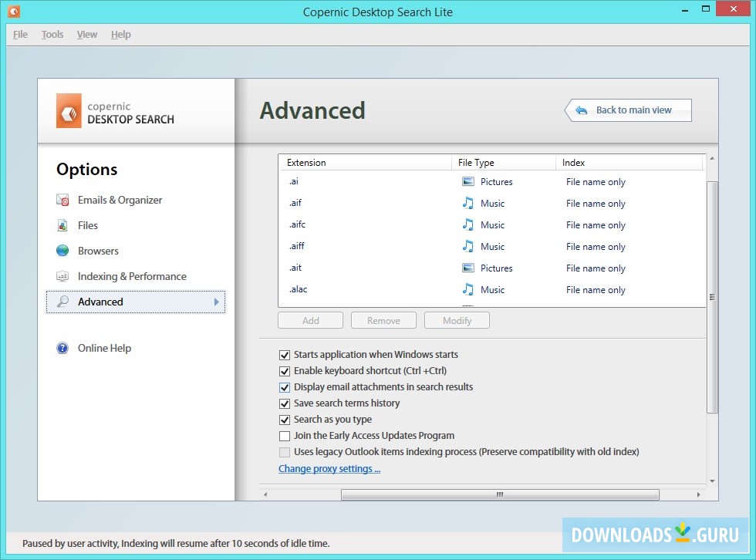The image size is (756, 560).
Task: Click the Indexing & Performance icon
Action: (62, 276)
